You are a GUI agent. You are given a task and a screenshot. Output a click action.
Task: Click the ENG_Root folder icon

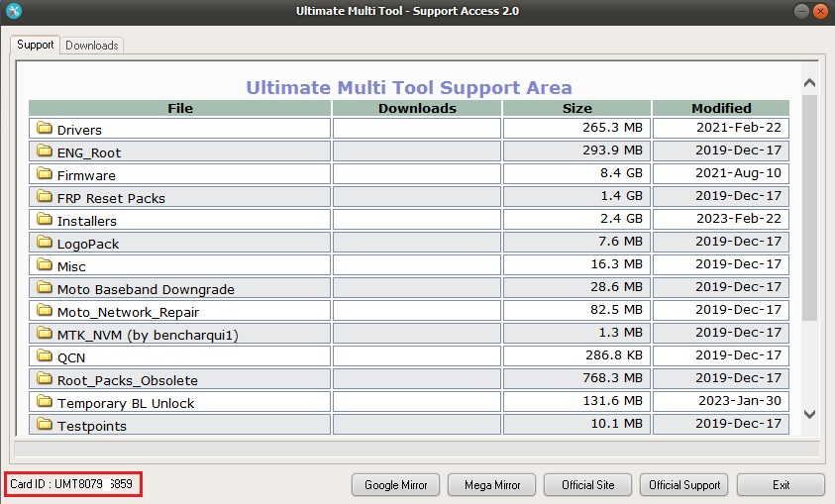coord(44,151)
